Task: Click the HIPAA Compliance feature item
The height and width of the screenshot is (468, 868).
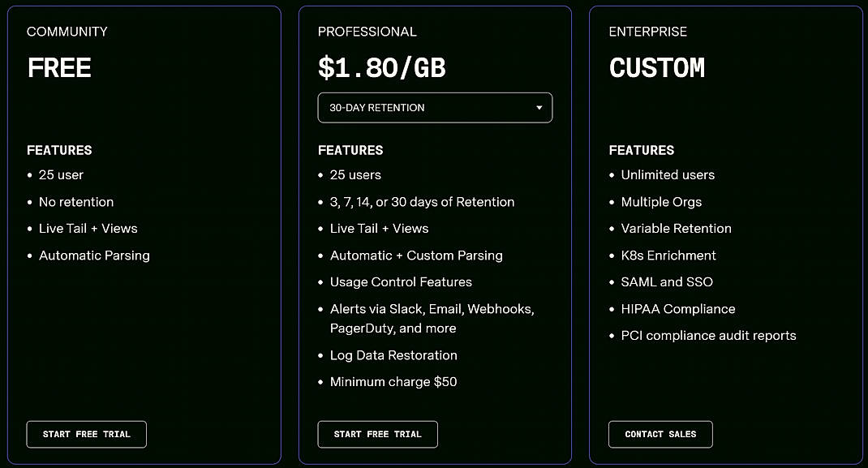Action: click(678, 309)
